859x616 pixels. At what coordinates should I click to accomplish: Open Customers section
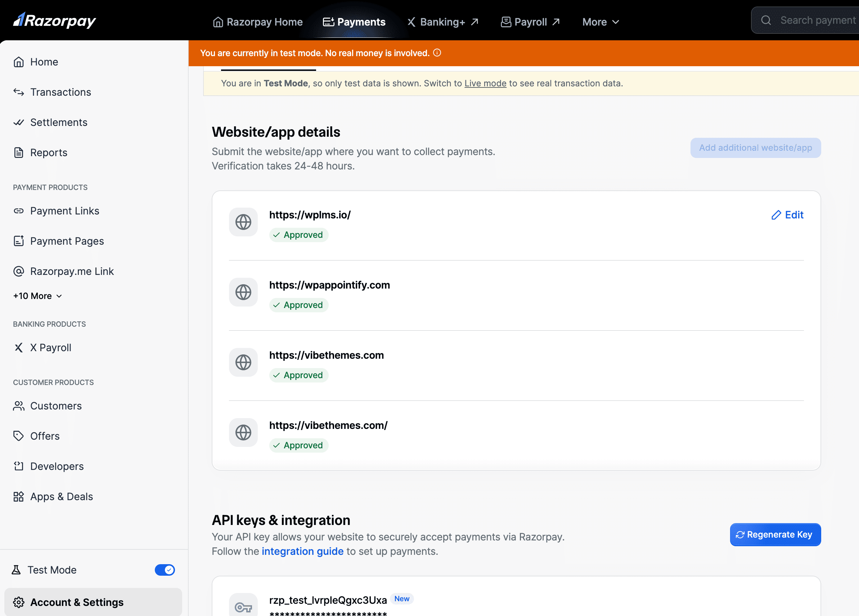[94, 406]
